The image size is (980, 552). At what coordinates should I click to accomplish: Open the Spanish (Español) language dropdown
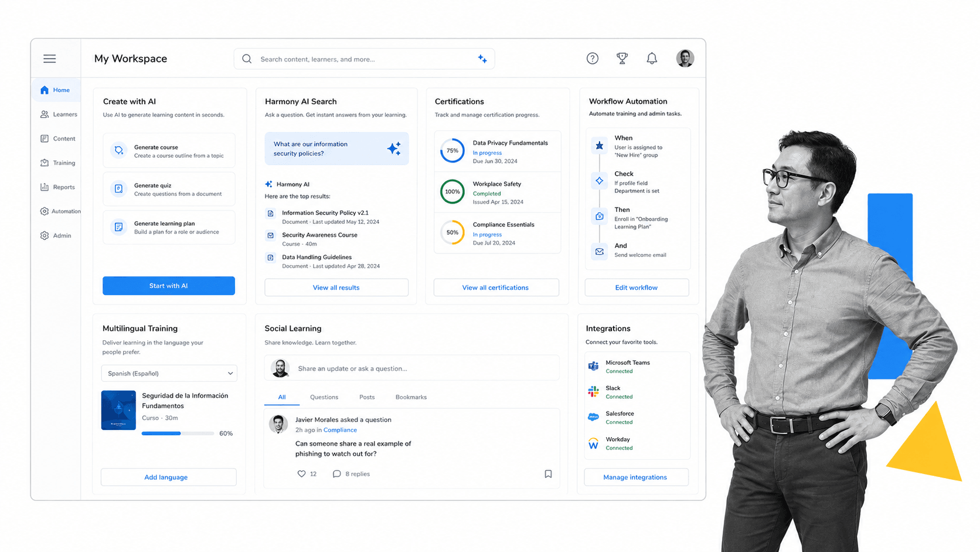pyautogui.click(x=169, y=374)
